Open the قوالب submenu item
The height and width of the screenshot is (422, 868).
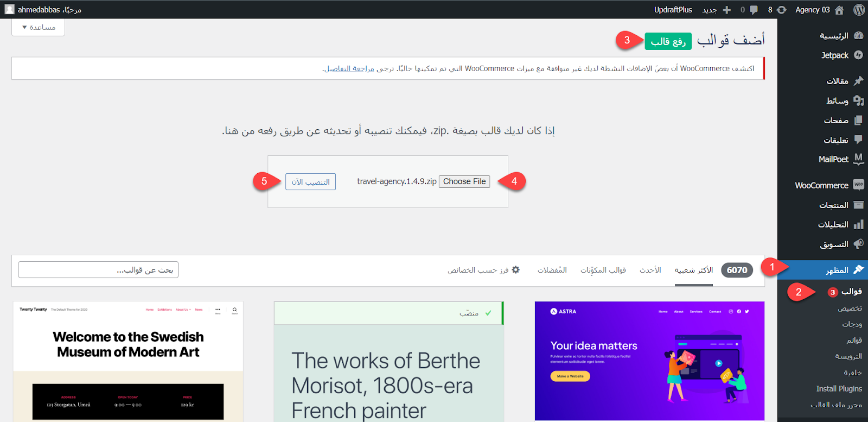852,292
